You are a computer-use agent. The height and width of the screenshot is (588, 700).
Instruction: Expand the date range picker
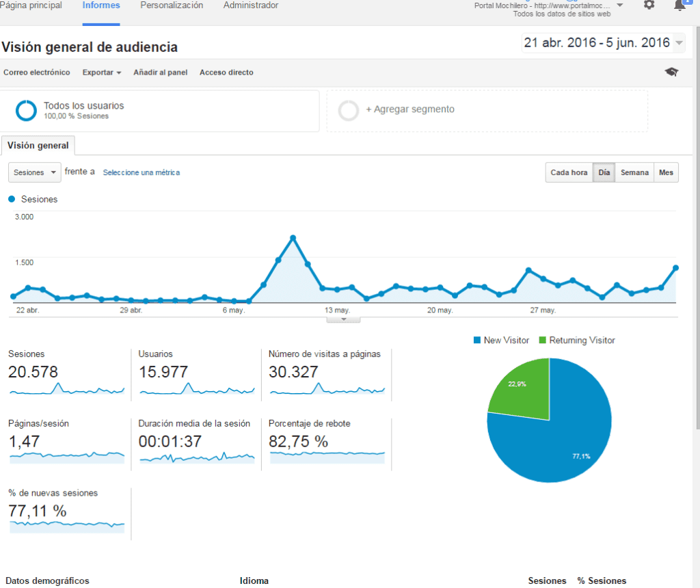pyautogui.click(x=679, y=43)
